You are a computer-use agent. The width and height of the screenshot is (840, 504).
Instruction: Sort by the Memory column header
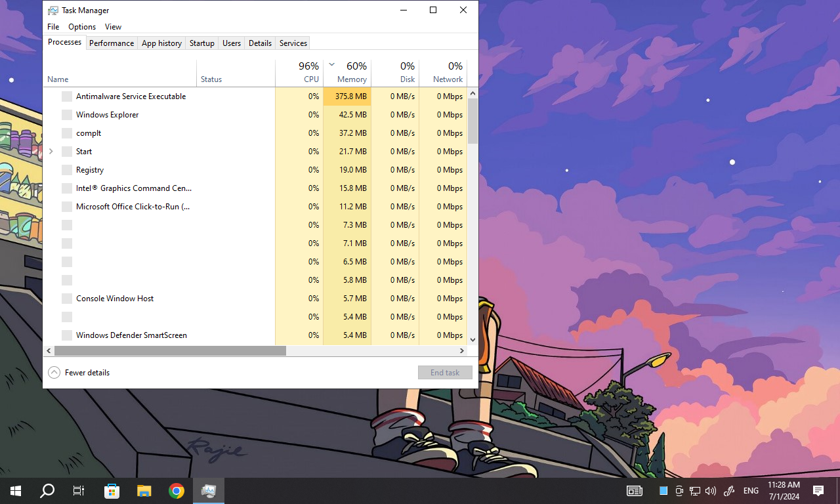347,73
